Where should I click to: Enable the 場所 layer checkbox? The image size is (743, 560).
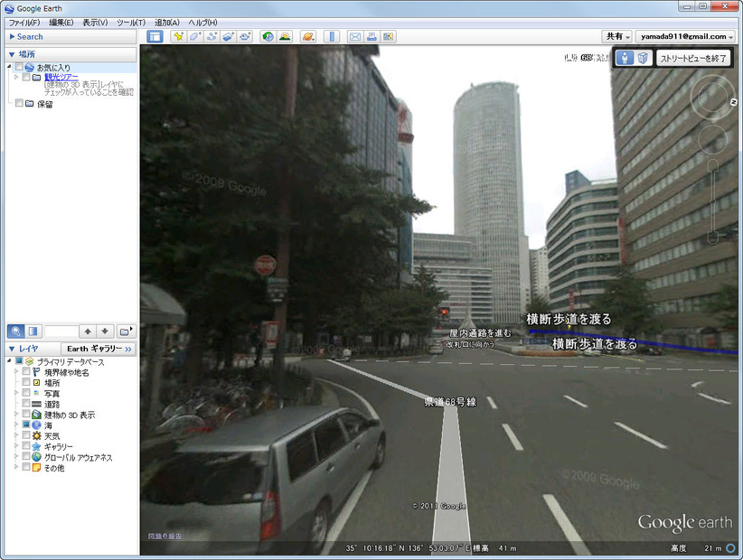(x=26, y=382)
